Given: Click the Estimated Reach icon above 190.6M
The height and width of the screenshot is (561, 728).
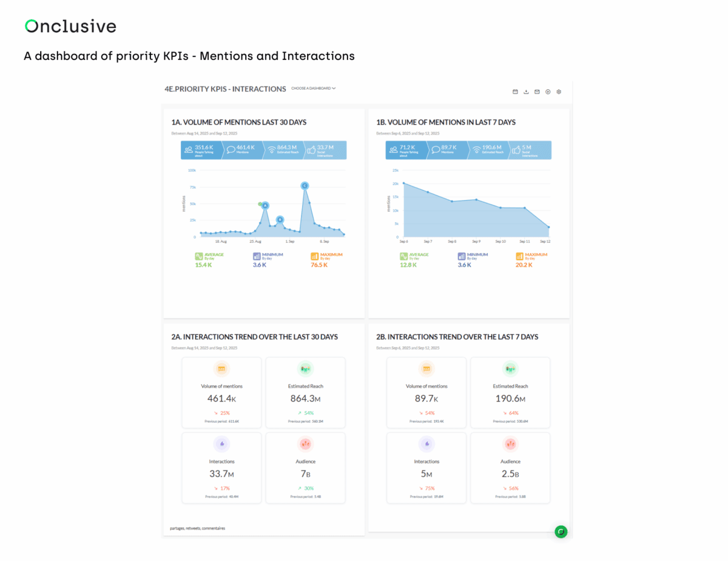Looking at the screenshot, I should tap(510, 368).
